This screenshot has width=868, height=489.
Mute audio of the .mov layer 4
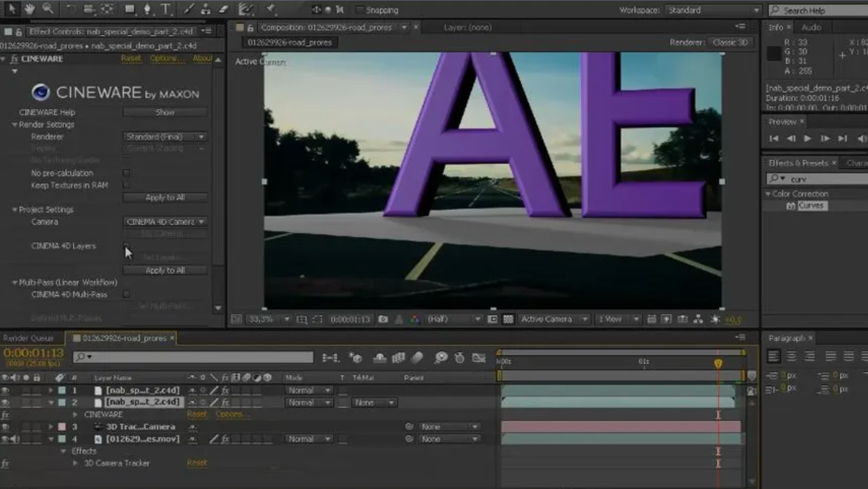14,439
